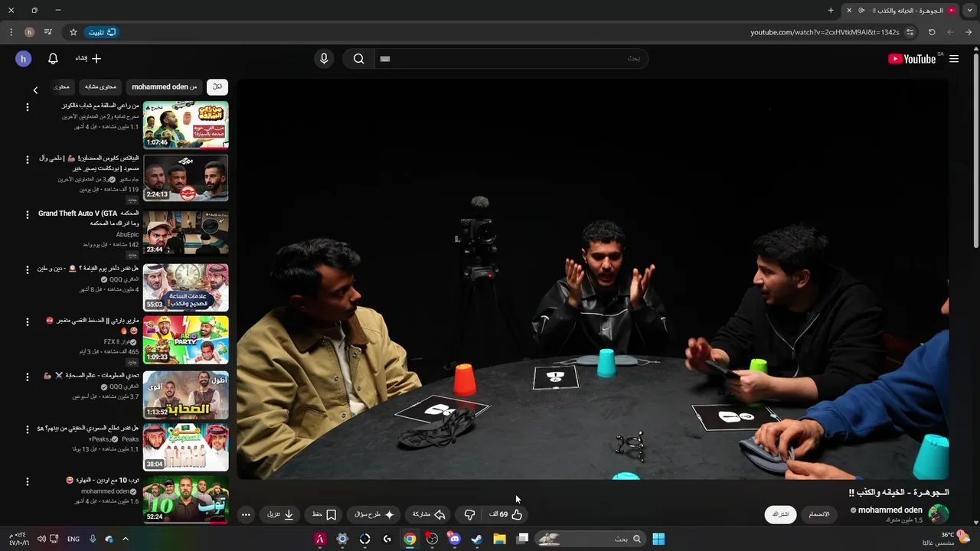This screenshot has width=980, height=551.
Task: Click the تنزيل download button
Action: pos(281,515)
